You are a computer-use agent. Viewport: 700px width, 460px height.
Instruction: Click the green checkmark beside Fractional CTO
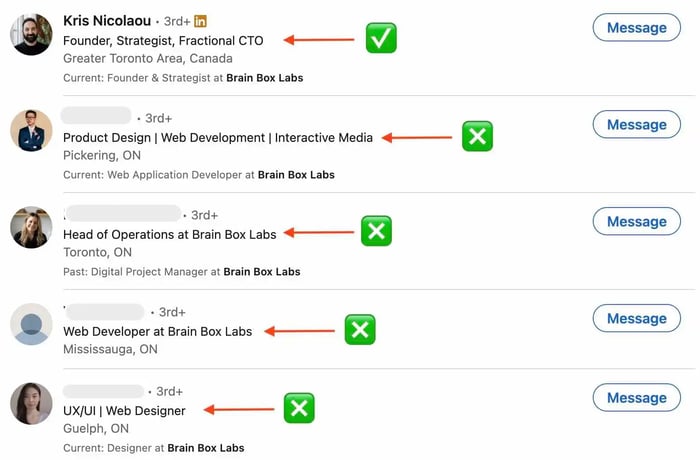click(380, 39)
